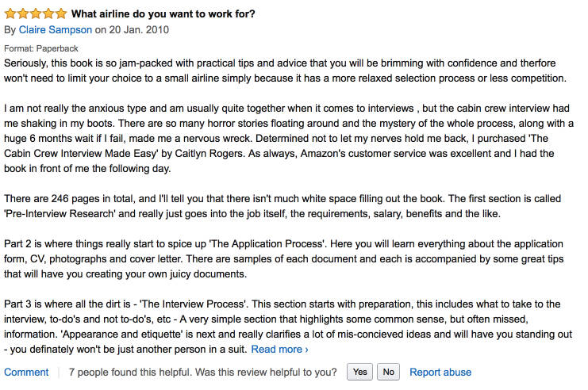
Task: Click the fifth rating star
Action: 62,13
